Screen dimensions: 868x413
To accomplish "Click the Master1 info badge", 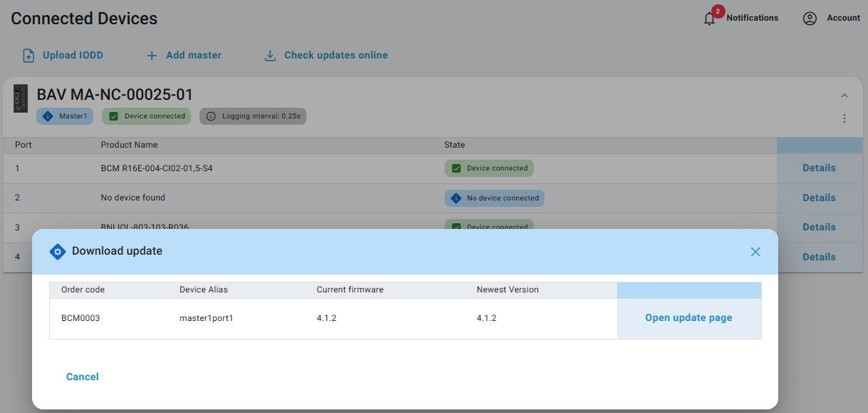I will point(65,116).
